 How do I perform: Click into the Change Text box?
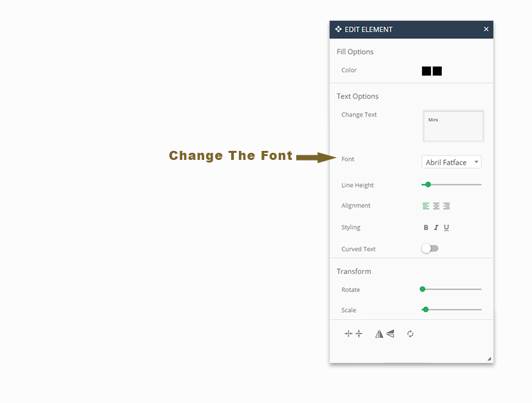tap(453, 126)
